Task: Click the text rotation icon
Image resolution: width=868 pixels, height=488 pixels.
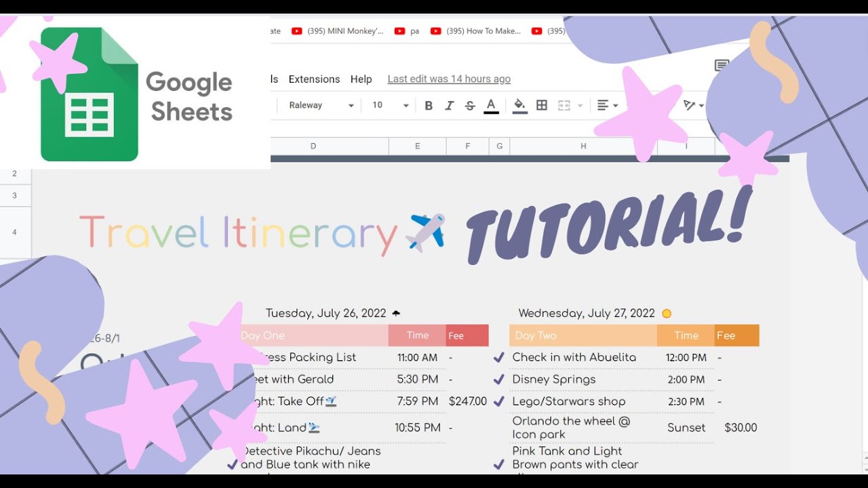Action: (x=690, y=105)
